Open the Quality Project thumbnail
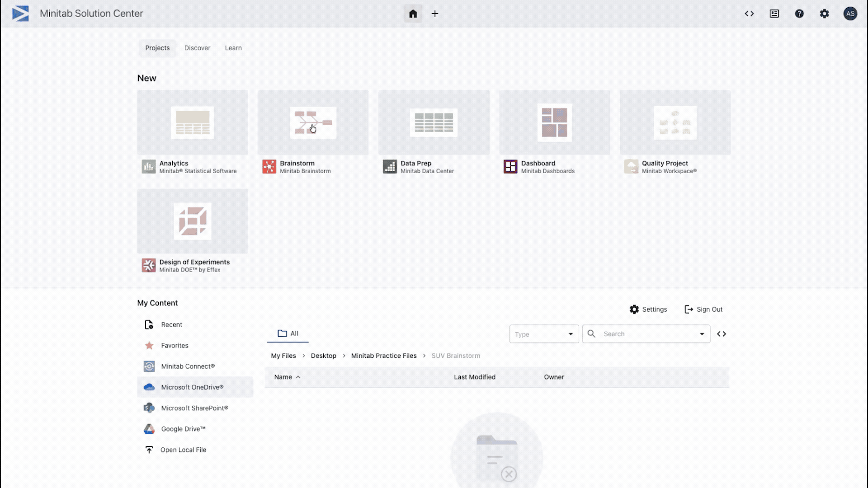Screen dimensions: 868x488 click(x=675, y=122)
